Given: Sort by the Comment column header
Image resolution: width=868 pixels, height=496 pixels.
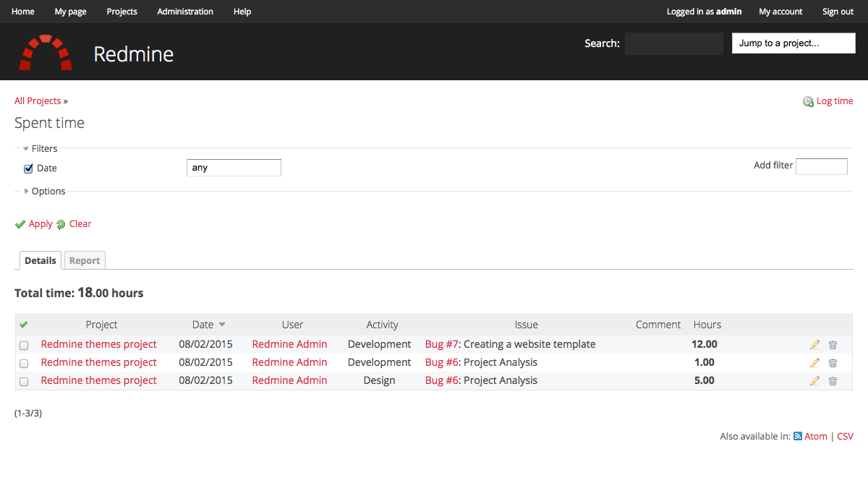Looking at the screenshot, I should click(x=658, y=325).
